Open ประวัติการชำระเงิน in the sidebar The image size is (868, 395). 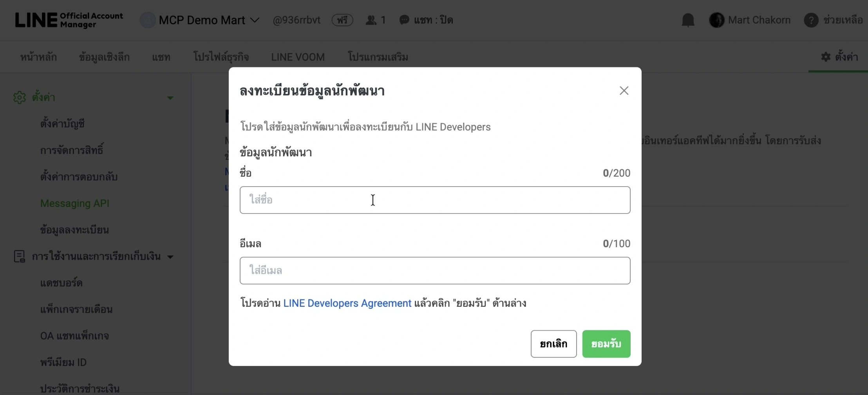click(x=80, y=389)
